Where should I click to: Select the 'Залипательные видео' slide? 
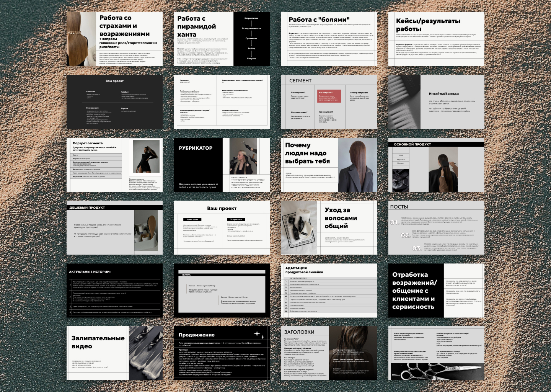[x=98, y=342]
